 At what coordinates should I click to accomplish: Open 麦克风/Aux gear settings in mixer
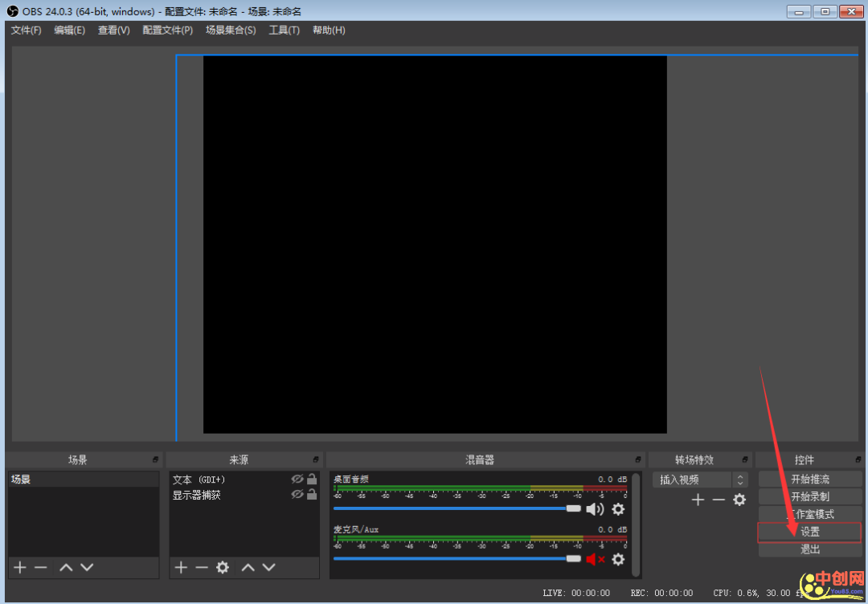pyautogui.click(x=618, y=559)
